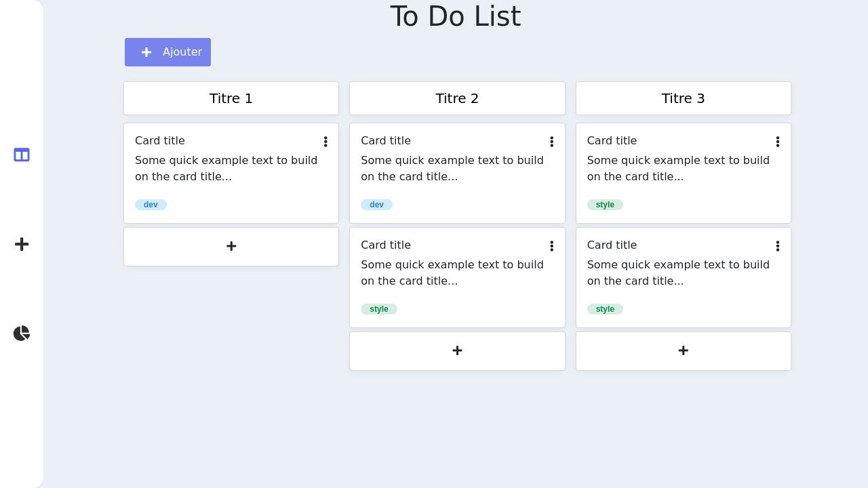This screenshot has width=868, height=488.
Task: Click the style tag on first Titre 3 card
Action: [x=605, y=205]
